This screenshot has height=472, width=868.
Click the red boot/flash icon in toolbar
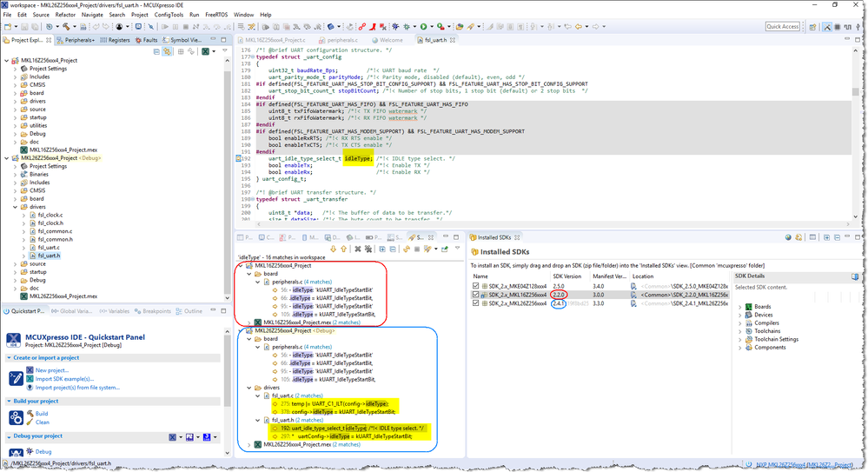click(x=373, y=27)
